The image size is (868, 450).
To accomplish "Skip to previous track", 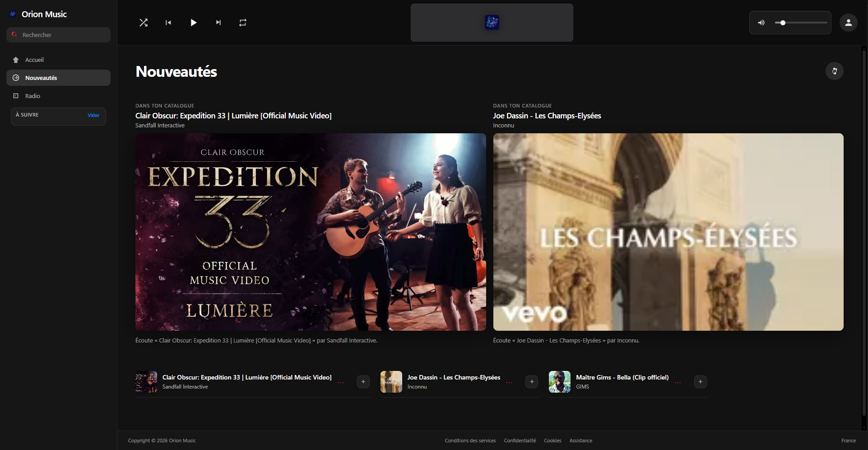I will coord(168,23).
